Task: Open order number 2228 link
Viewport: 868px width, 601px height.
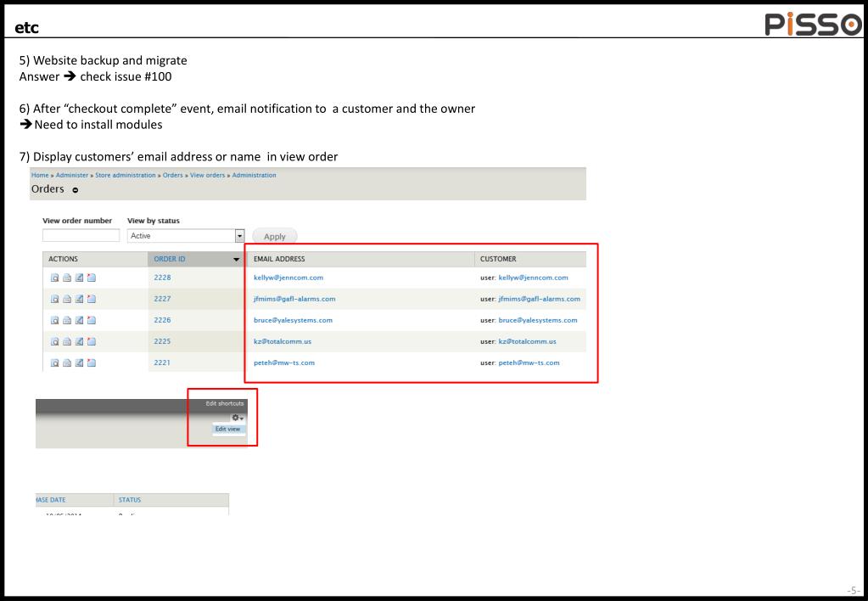Action: point(162,278)
